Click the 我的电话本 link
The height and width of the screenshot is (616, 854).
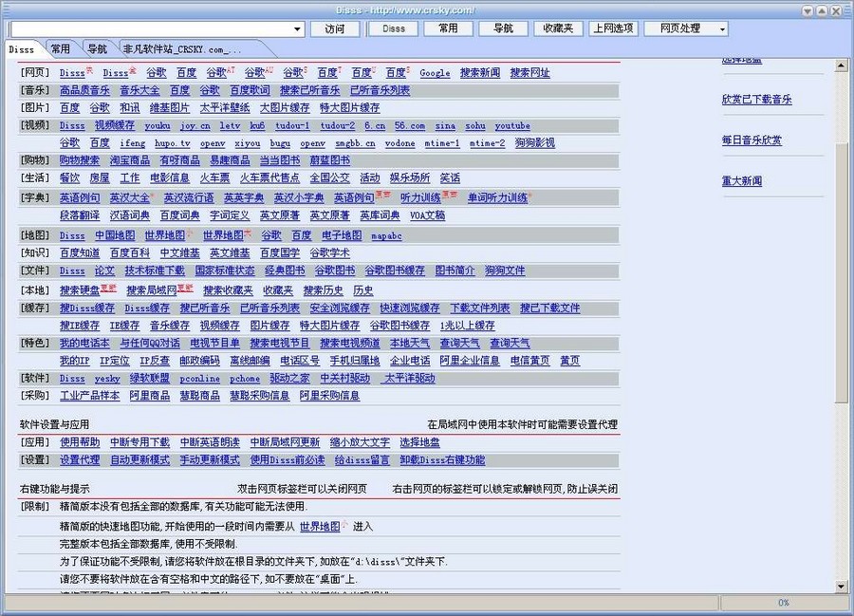click(x=84, y=344)
